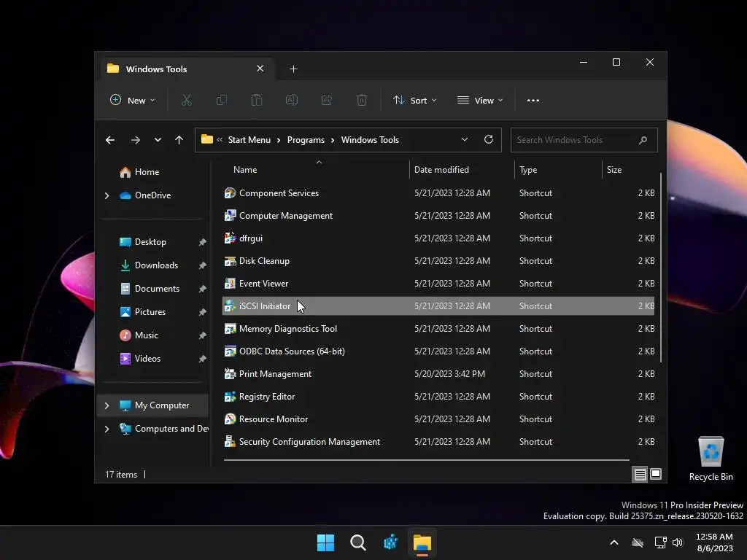Click Programs in breadcrumb path
The image size is (747, 560).
306,140
